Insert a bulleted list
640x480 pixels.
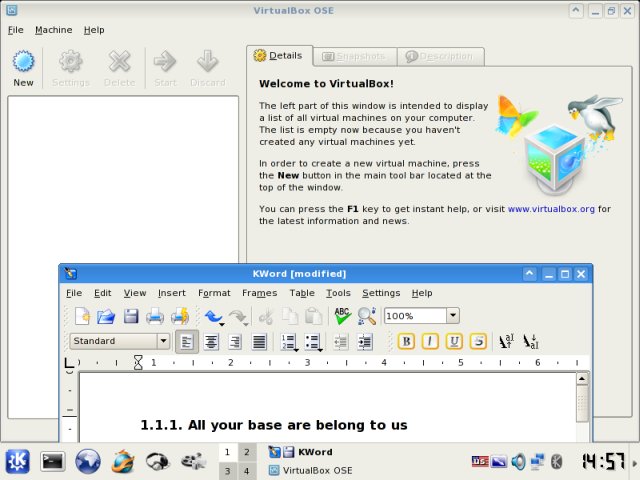[312, 342]
